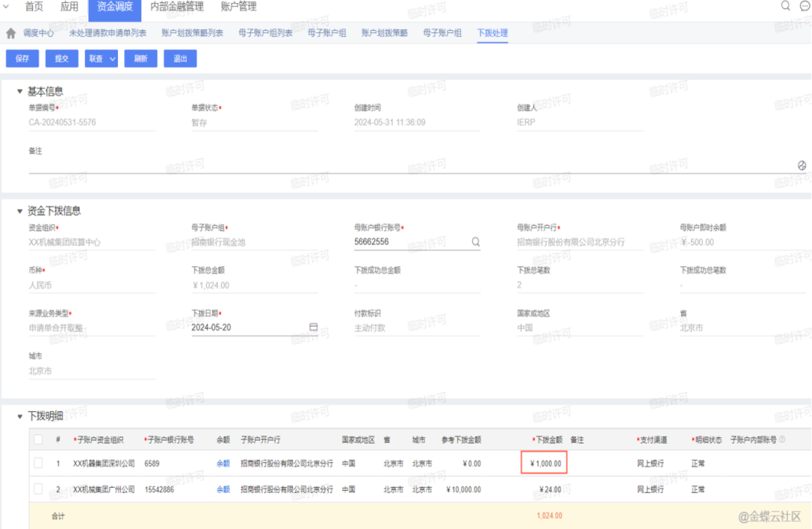Select 资金调度 top menu
812x529 pixels.
click(x=114, y=8)
